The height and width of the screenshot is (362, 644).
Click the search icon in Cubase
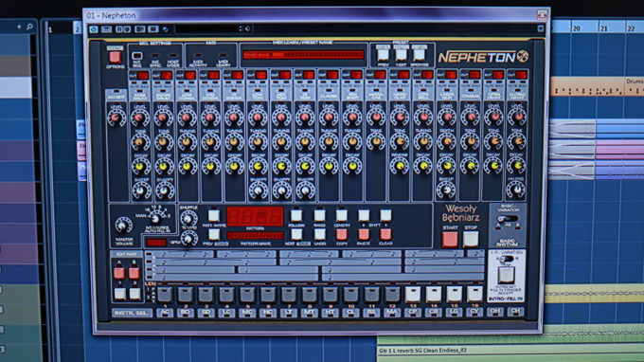pyautogui.click(x=29, y=27)
